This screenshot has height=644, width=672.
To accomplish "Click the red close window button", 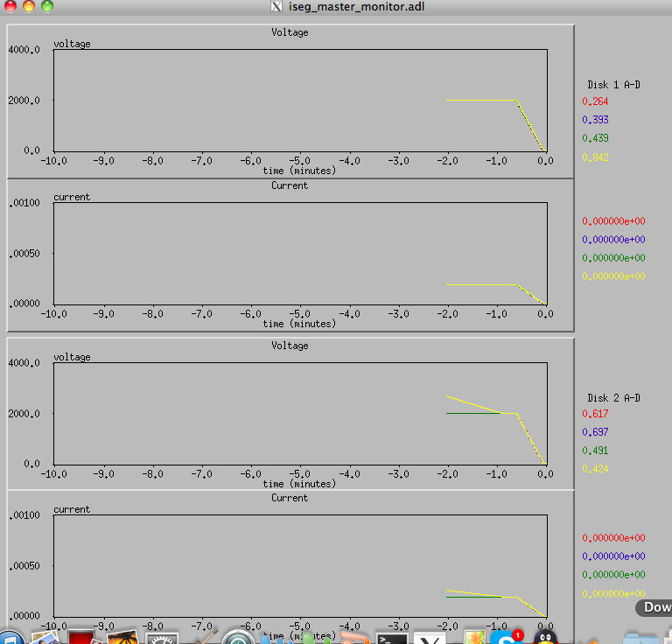I will pos(10,6).
